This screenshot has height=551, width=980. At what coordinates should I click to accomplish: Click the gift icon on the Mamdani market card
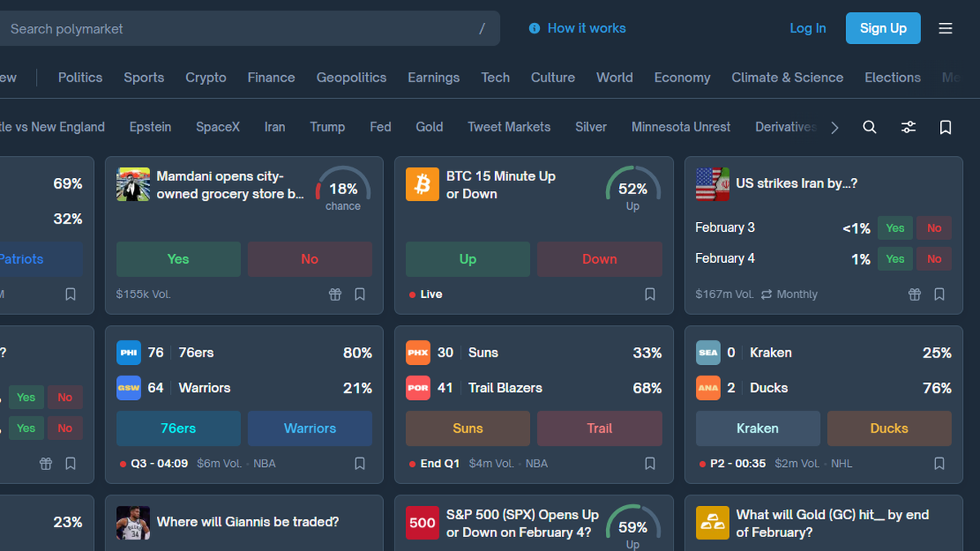coord(335,294)
